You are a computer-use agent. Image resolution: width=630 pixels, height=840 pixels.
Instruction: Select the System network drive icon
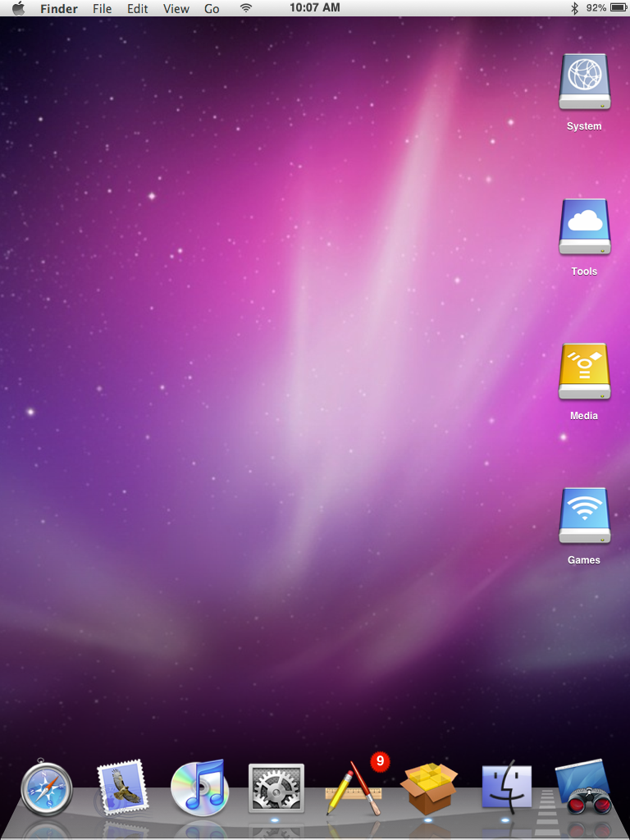(x=584, y=82)
